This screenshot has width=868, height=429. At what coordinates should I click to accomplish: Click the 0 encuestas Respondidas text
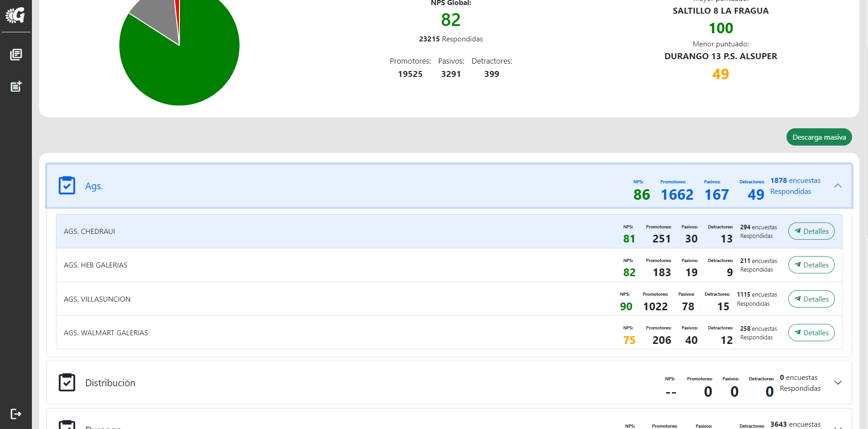point(800,383)
